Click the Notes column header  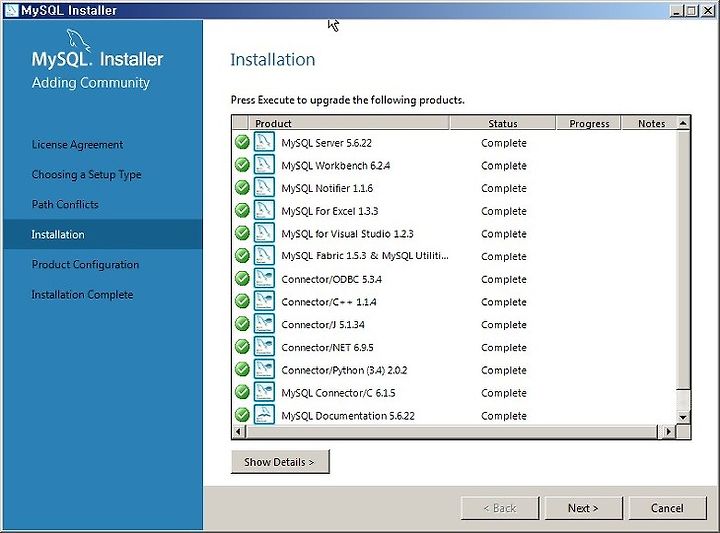tap(650, 123)
